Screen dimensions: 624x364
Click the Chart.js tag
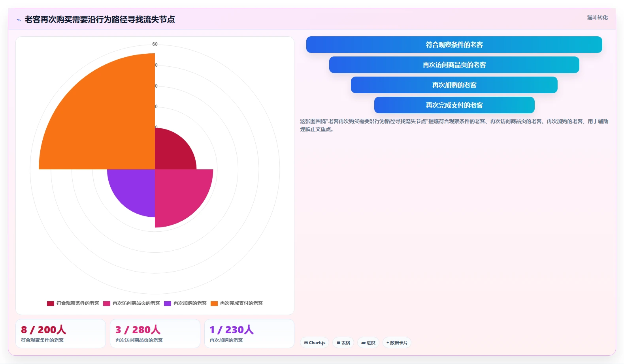tap(315, 343)
